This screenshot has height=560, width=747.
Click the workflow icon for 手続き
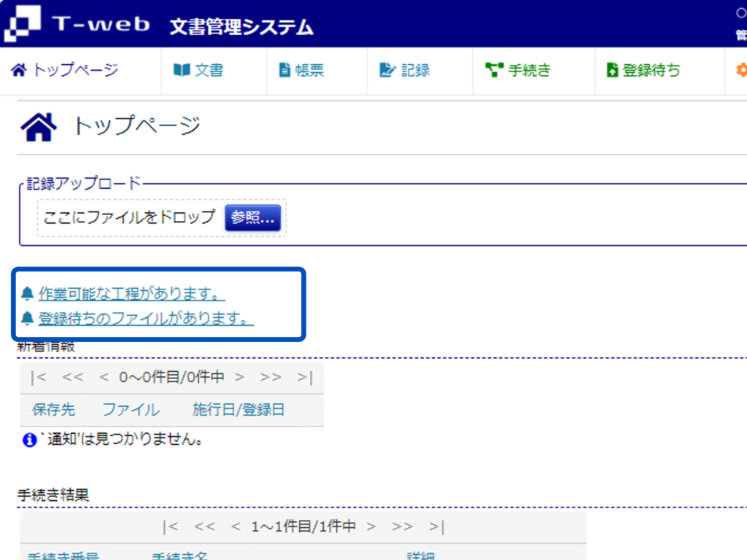[x=495, y=71]
